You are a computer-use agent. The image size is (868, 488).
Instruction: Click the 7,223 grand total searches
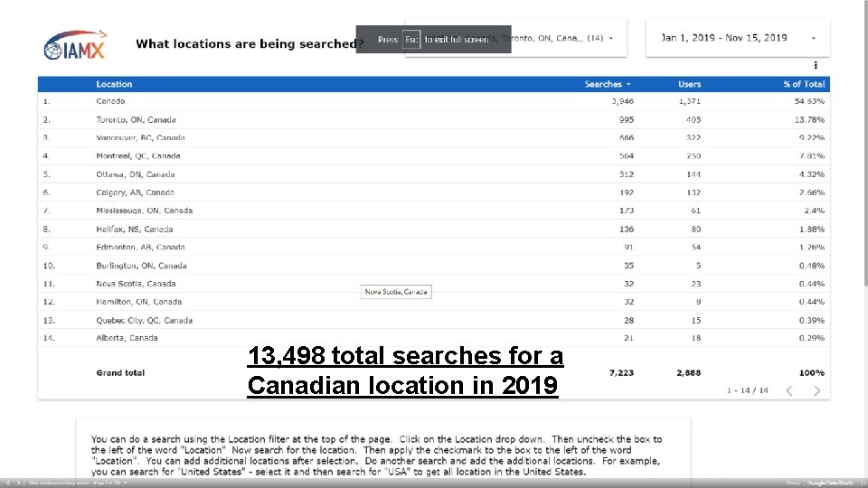click(x=622, y=373)
